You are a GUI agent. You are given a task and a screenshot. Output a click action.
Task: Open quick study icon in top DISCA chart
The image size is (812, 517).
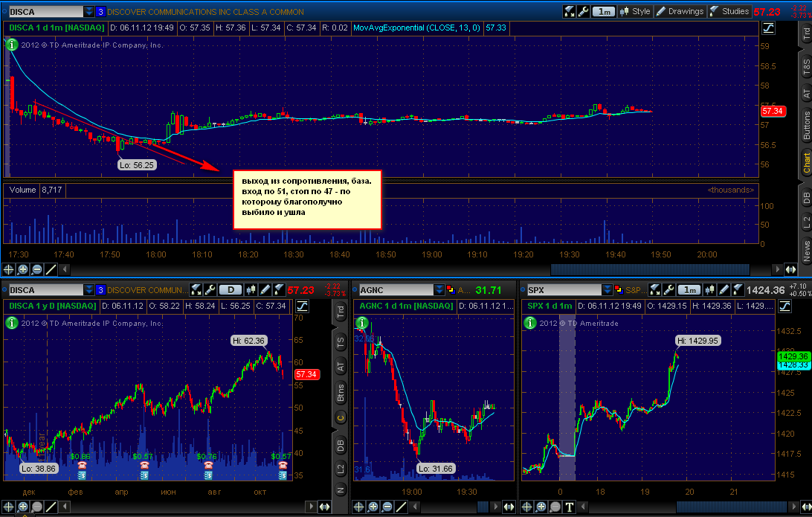(x=569, y=11)
